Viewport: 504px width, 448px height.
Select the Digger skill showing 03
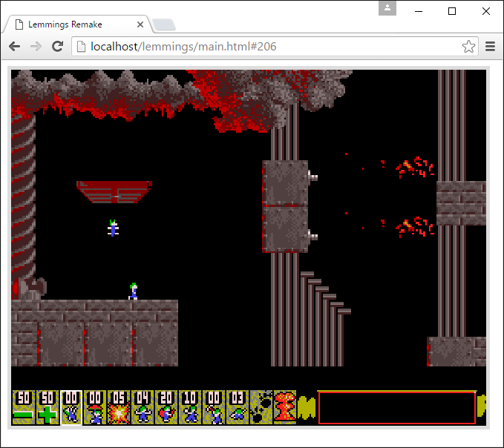(x=238, y=407)
